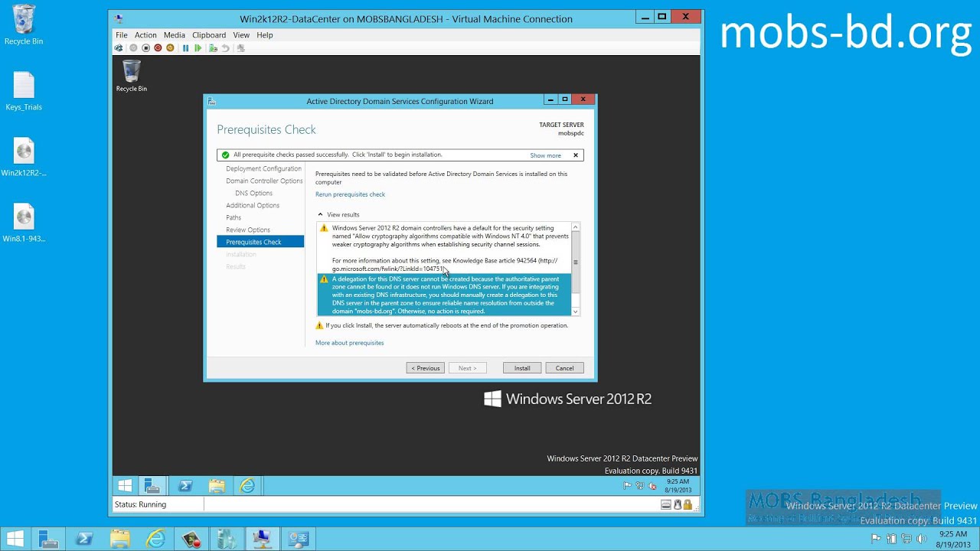Click Start button inside the virtual machine
The height and width of the screenshot is (551, 980).
[125, 485]
